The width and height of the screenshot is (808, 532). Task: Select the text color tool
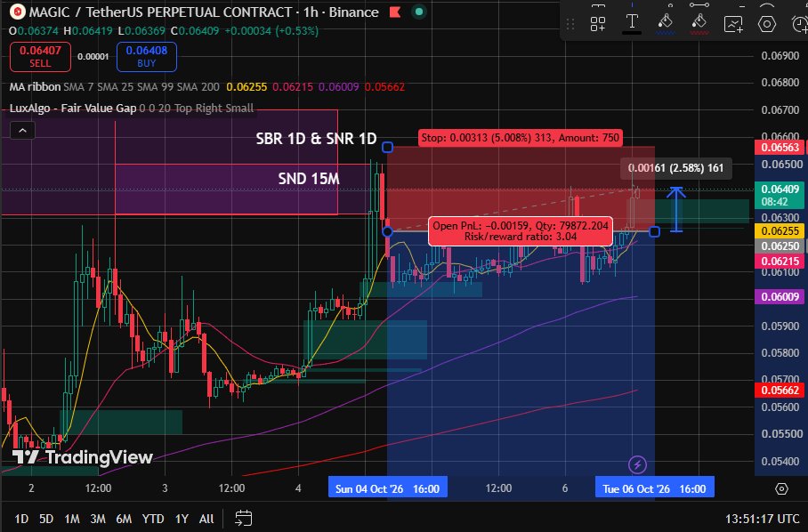point(632,23)
